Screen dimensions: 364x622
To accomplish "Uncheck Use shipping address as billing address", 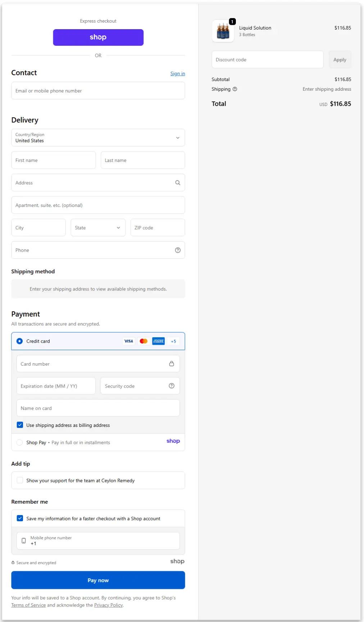I will click(x=20, y=425).
